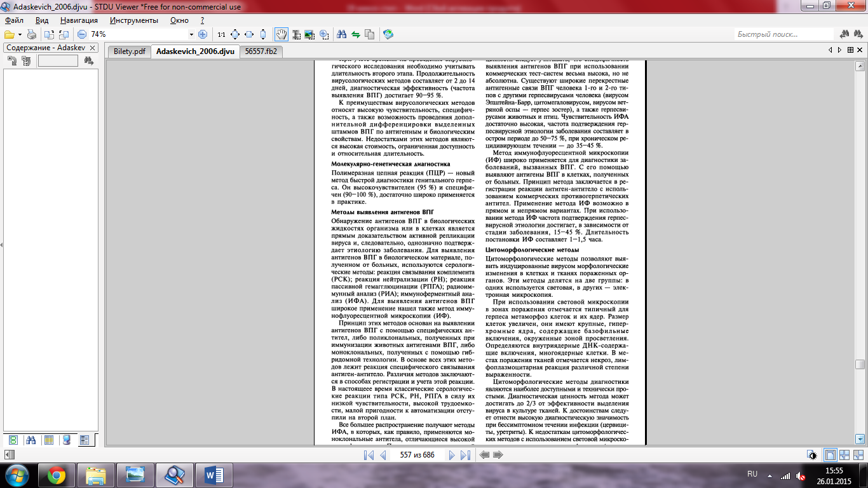Go to the first page
Screen dimensions: 868x488
[x=369, y=455]
